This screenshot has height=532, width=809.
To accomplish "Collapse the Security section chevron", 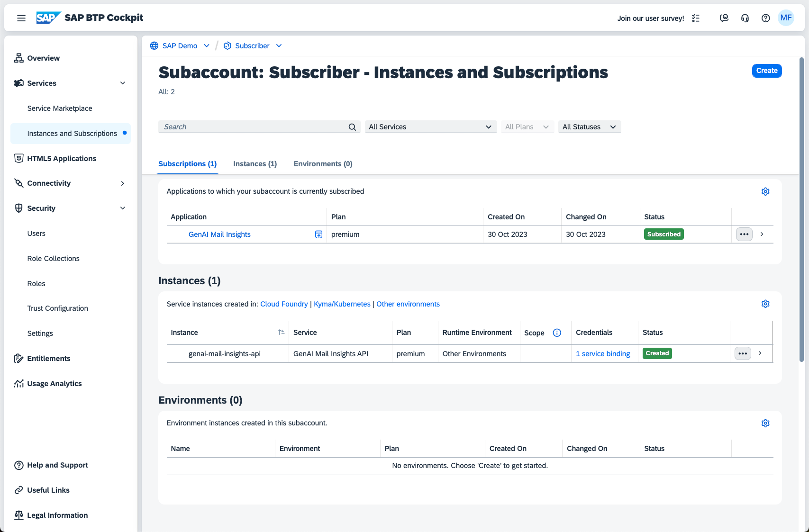I will pyautogui.click(x=123, y=208).
